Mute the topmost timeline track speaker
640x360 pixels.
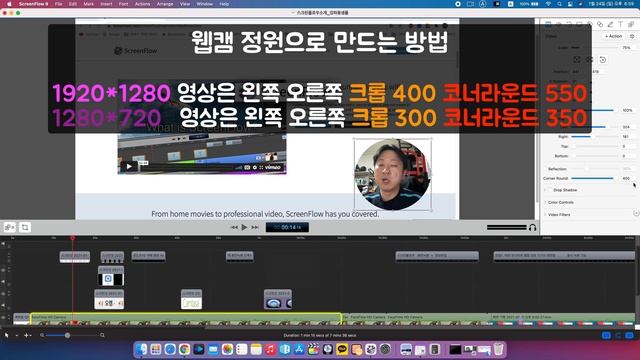tap(3, 244)
